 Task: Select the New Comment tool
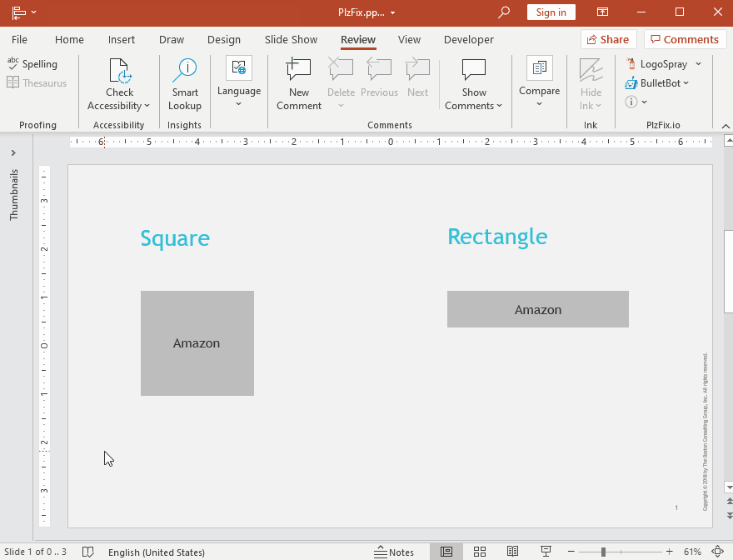tap(298, 83)
